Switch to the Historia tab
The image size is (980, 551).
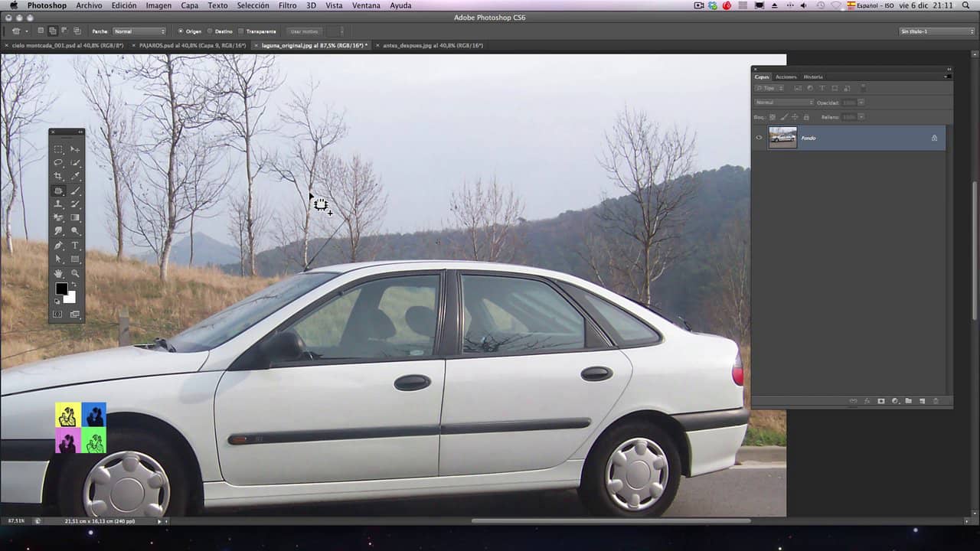[813, 77]
